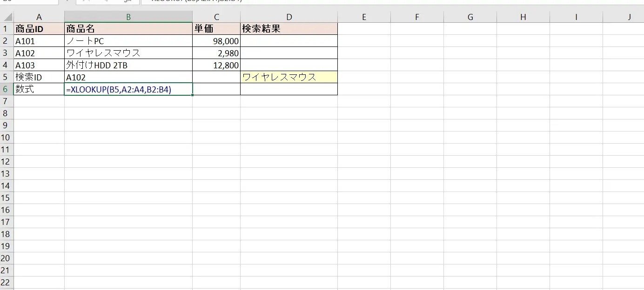Select column H header
Viewport: 644px width, 290px height.
pyautogui.click(x=523, y=17)
